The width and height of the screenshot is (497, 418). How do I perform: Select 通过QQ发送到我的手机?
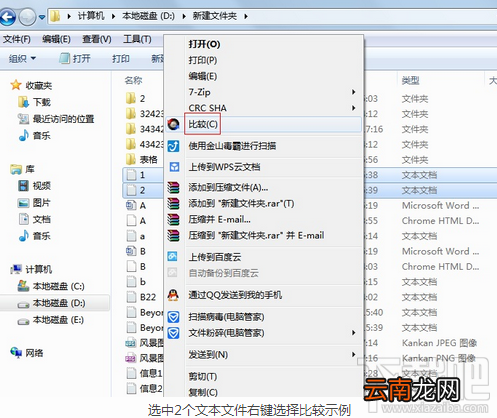click(235, 295)
